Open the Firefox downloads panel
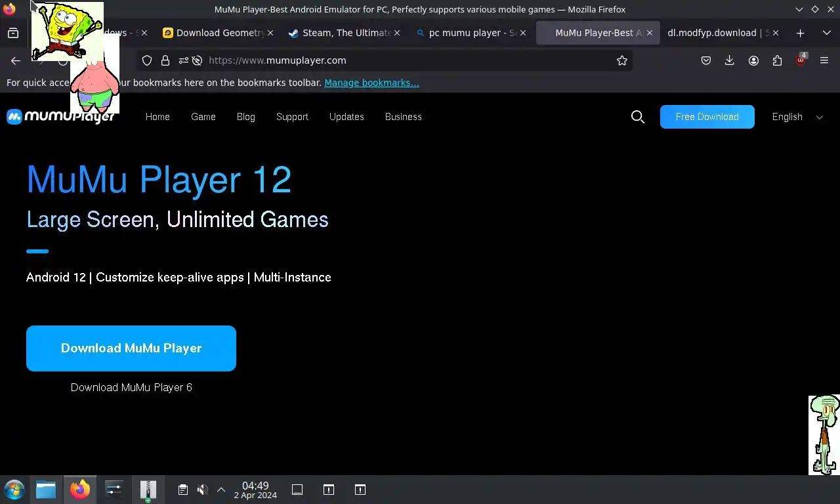Viewport: 840px width, 504px height. point(729,60)
